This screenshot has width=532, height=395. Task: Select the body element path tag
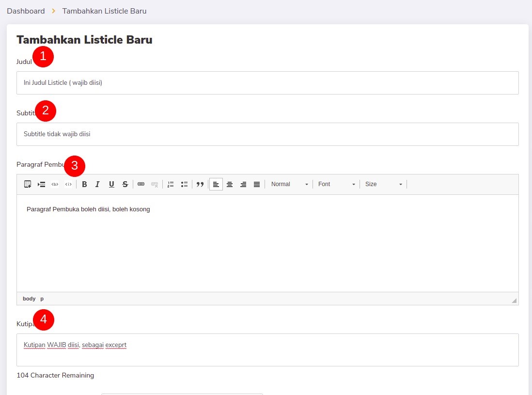click(x=29, y=299)
